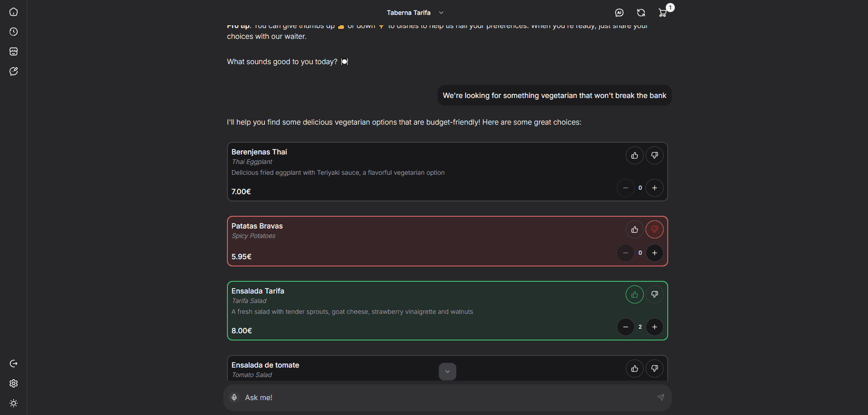
Task: Go to home in left sidebar
Action: tap(14, 12)
